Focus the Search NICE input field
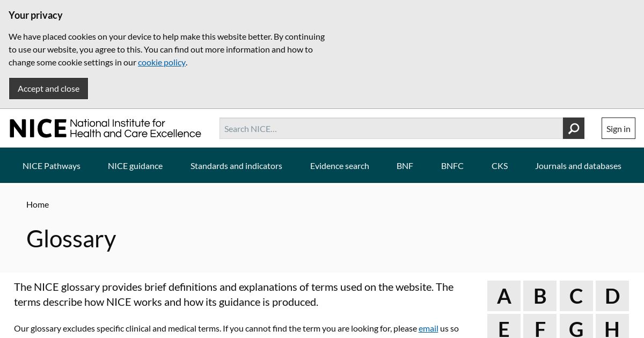The image size is (644, 338). pyautogui.click(x=391, y=128)
